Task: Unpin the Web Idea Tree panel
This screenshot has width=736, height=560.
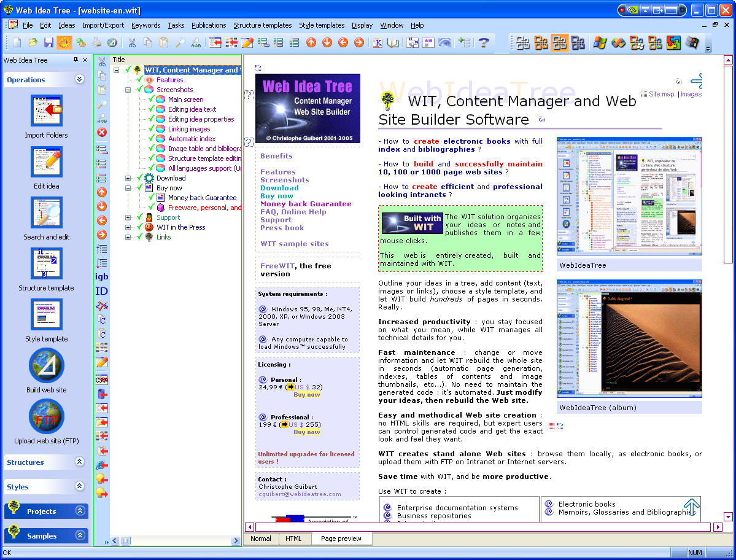Action: (77, 60)
